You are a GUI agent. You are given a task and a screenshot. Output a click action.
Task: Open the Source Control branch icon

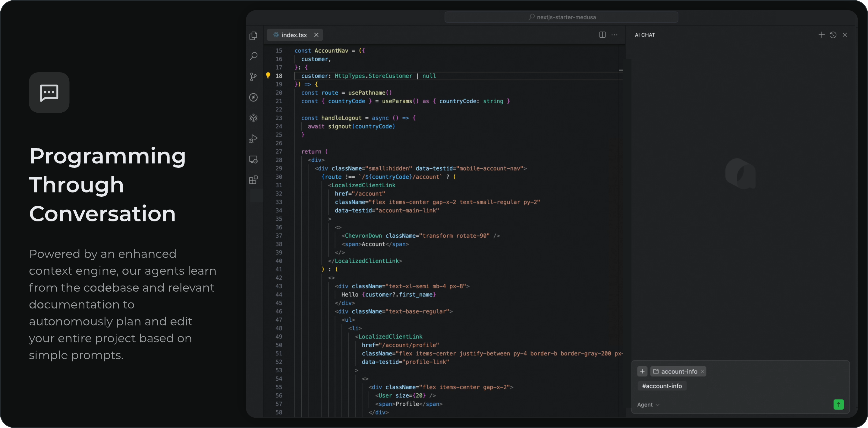tap(253, 77)
